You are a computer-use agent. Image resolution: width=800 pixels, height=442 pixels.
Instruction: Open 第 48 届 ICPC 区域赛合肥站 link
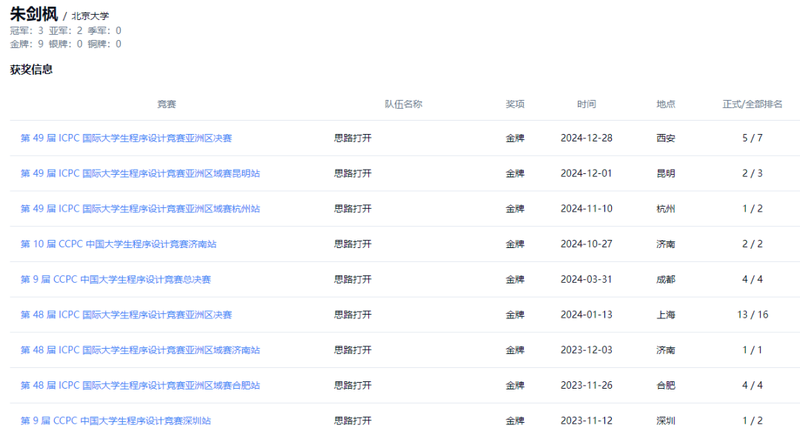[140, 386]
